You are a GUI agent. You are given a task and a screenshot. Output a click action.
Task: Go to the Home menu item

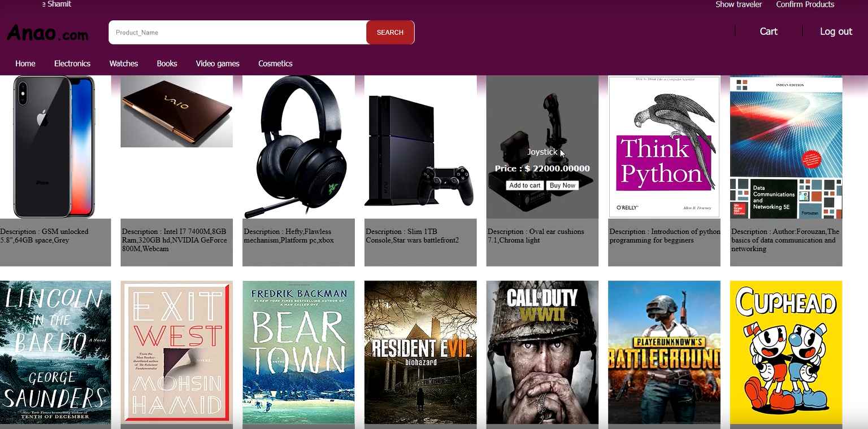pyautogui.click(x=25, y=63)
